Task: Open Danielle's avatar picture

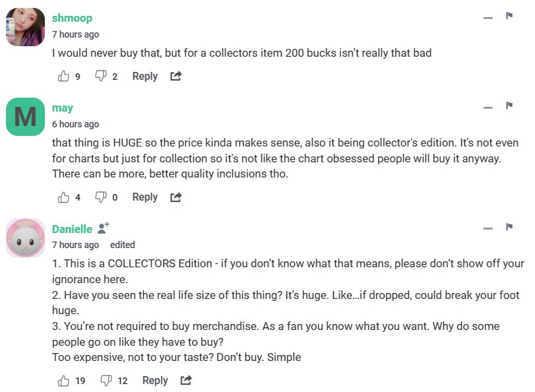Action: 25,238
